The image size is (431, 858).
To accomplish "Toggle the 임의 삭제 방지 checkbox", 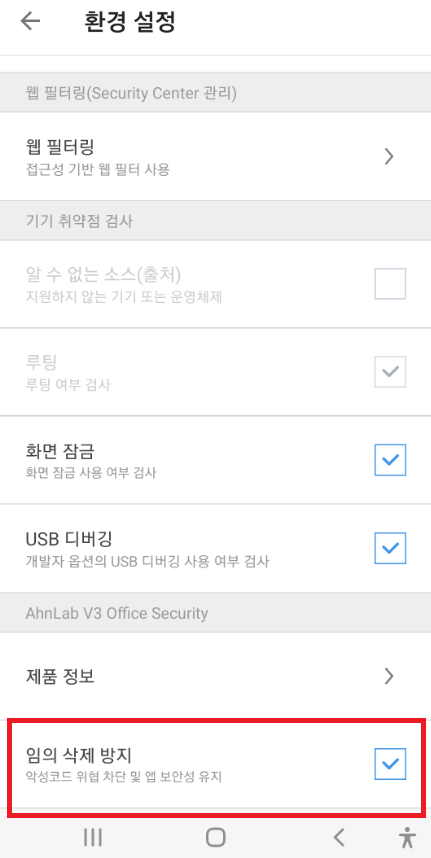I will point(390,763).
